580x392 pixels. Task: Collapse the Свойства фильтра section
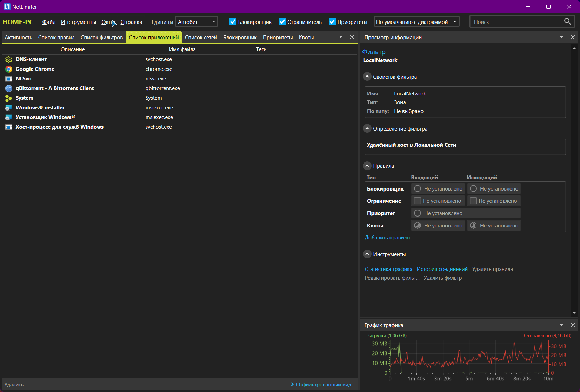tap(367, 77)
